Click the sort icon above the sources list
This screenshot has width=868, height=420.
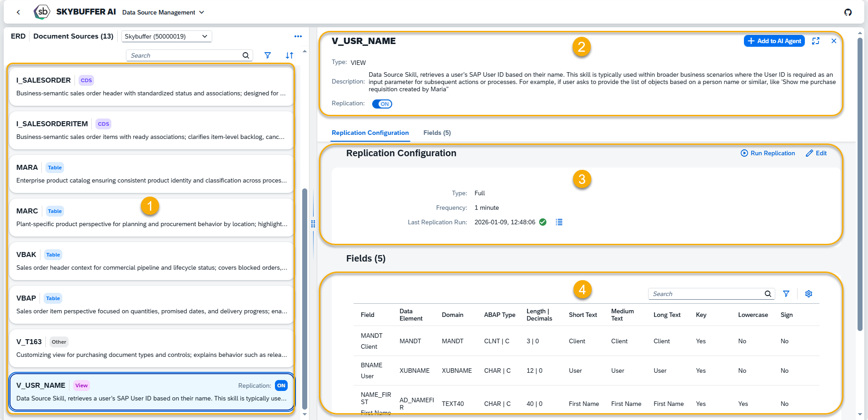coord(289,55)
